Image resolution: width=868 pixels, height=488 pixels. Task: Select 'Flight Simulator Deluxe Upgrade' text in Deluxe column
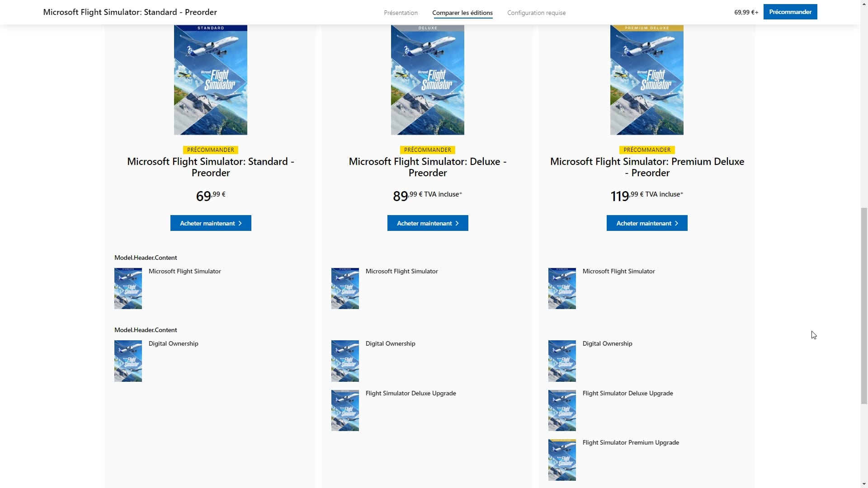click(x=410, y=393)
